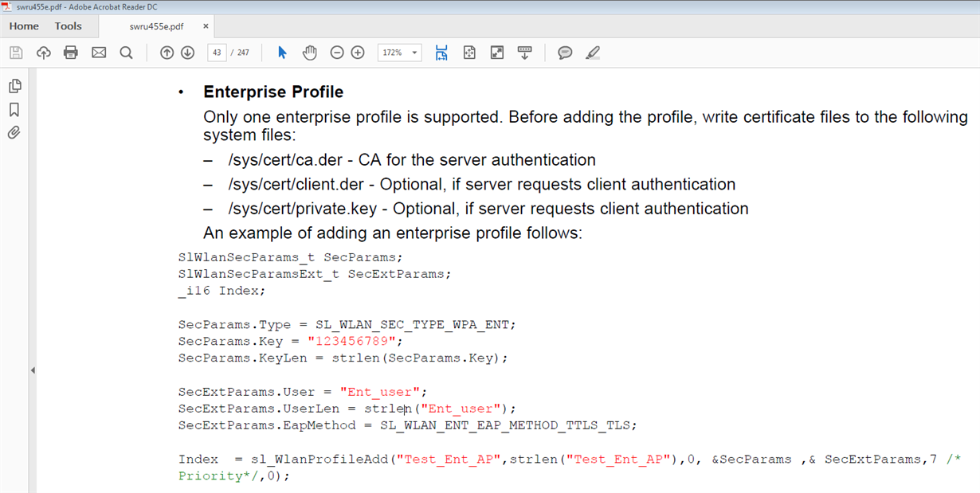
Task: Open the Bookmarks side panel
Action: (x=14, y=109)
